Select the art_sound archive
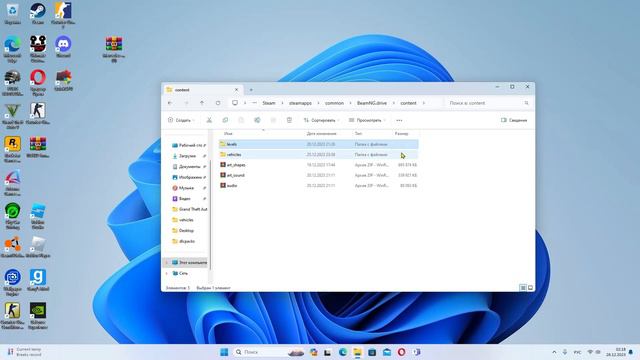640x360 pixels. click(x=318, y=175)
